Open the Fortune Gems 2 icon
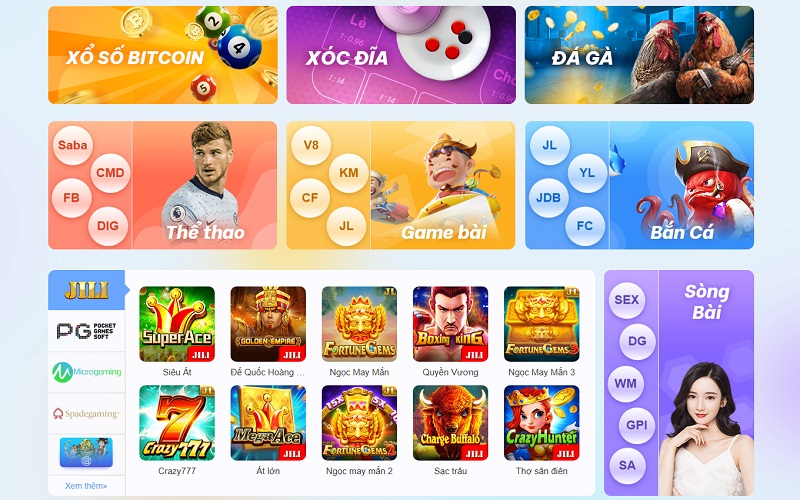 coord(359,423)
